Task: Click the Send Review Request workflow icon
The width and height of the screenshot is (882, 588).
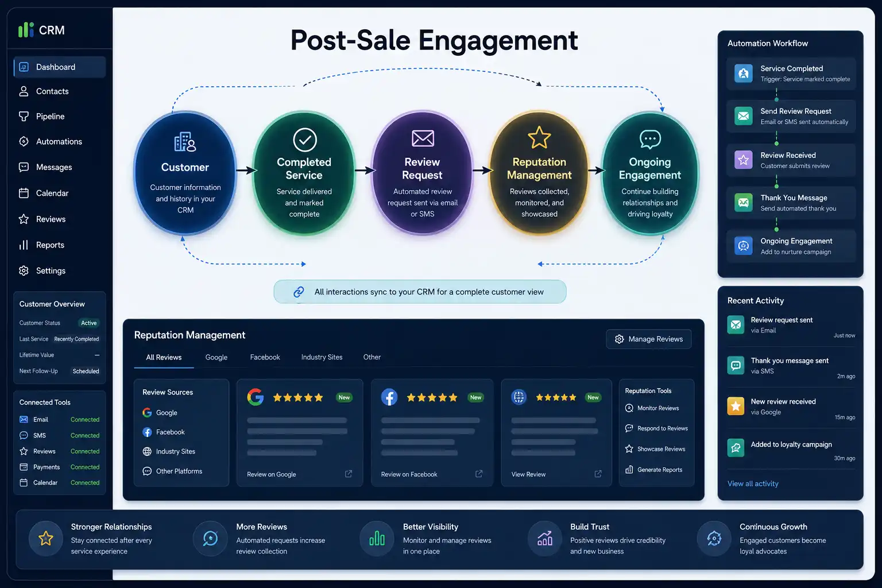Action: (x=744, y=116)
